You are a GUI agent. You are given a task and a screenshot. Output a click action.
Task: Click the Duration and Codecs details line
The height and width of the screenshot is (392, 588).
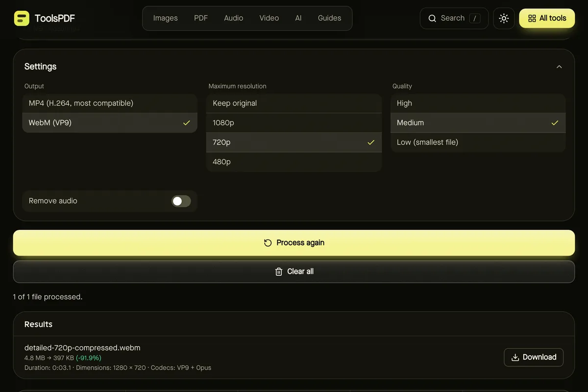pos(118,367)
